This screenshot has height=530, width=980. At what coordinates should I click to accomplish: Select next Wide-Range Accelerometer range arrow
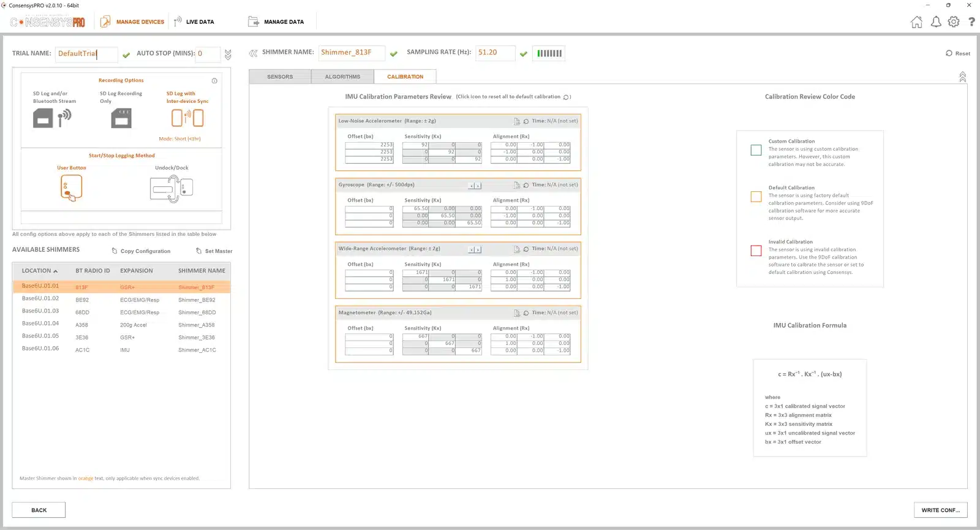coord(478,249)
